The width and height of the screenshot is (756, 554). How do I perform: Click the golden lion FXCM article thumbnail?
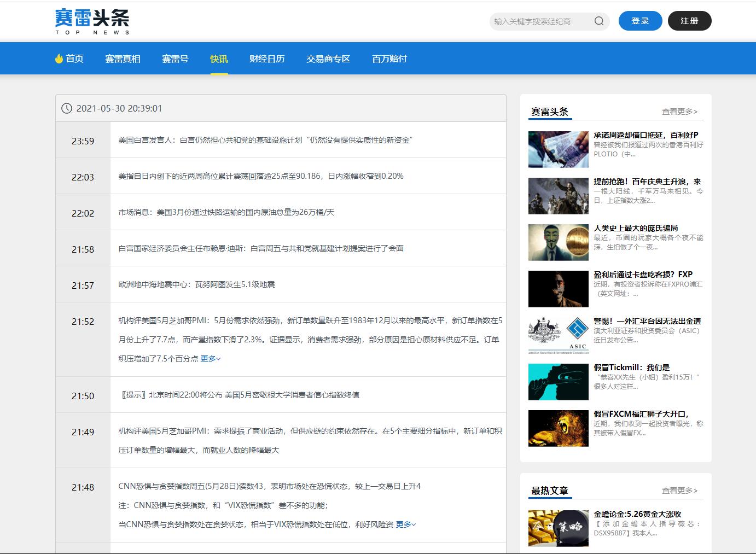558,428
